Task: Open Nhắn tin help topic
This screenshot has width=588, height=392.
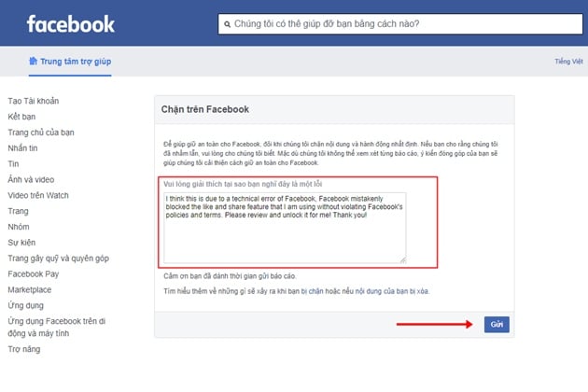Action: 23,148
